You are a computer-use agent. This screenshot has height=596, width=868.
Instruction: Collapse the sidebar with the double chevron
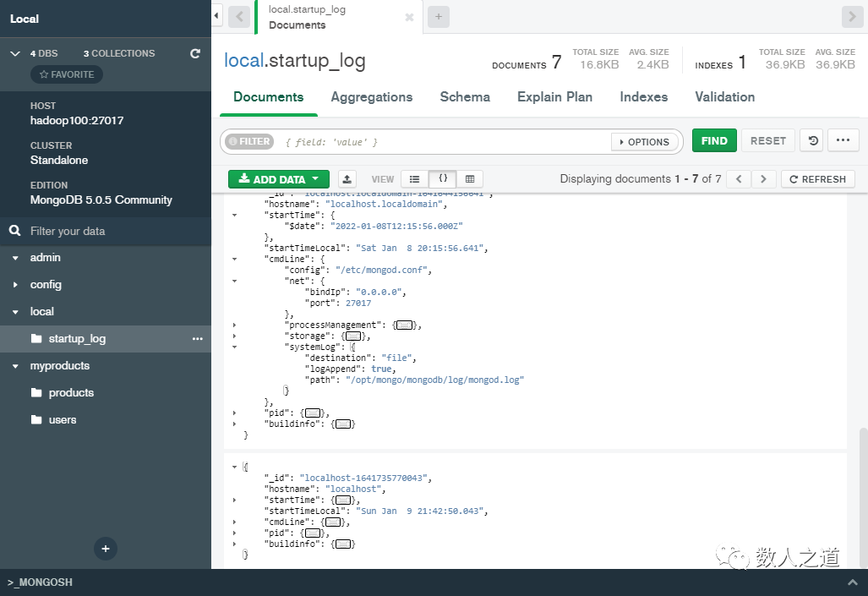[216, 15]
